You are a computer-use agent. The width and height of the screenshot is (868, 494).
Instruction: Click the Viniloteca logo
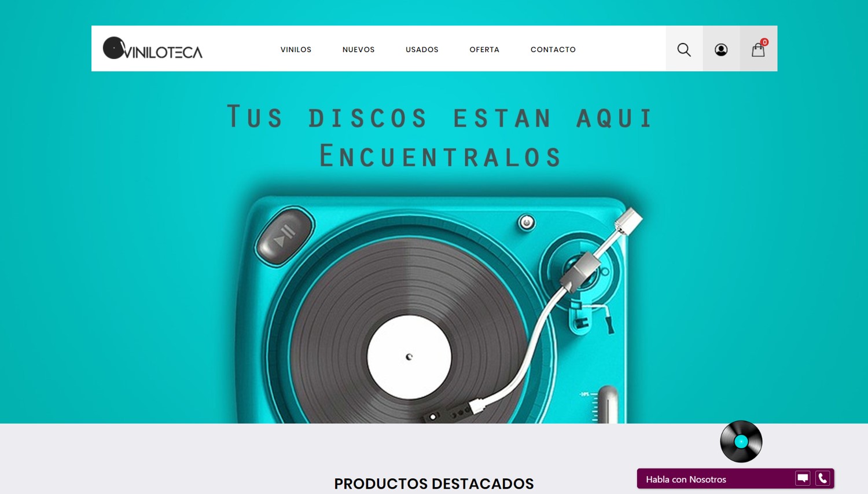tap(153, 49)
